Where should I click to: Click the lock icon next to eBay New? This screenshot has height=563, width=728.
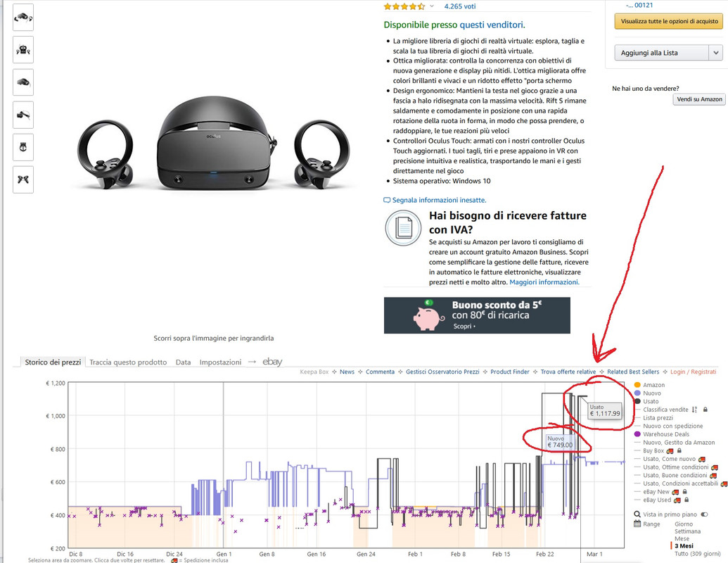tap(685, 492)
